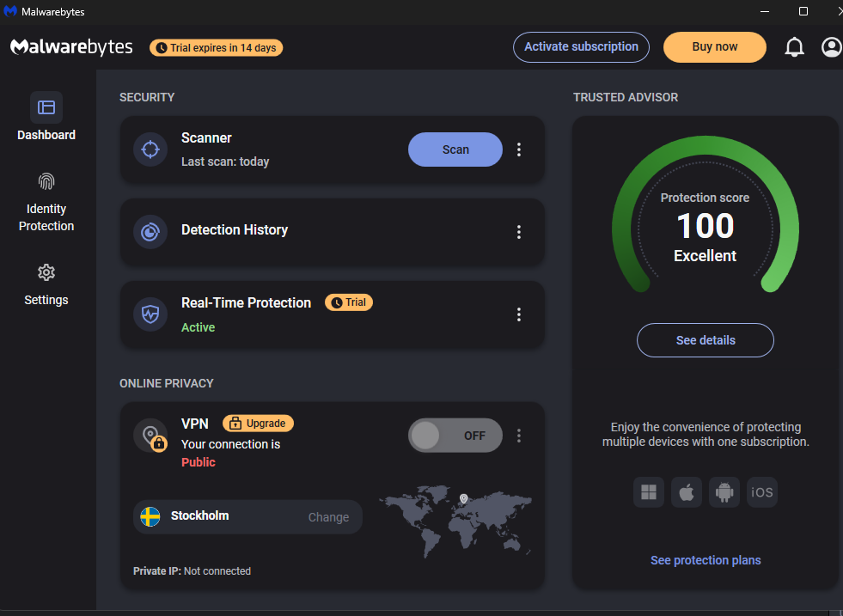Click the VPN Upgrade badge
Viewport: 843px width, 616px height.
258,424
